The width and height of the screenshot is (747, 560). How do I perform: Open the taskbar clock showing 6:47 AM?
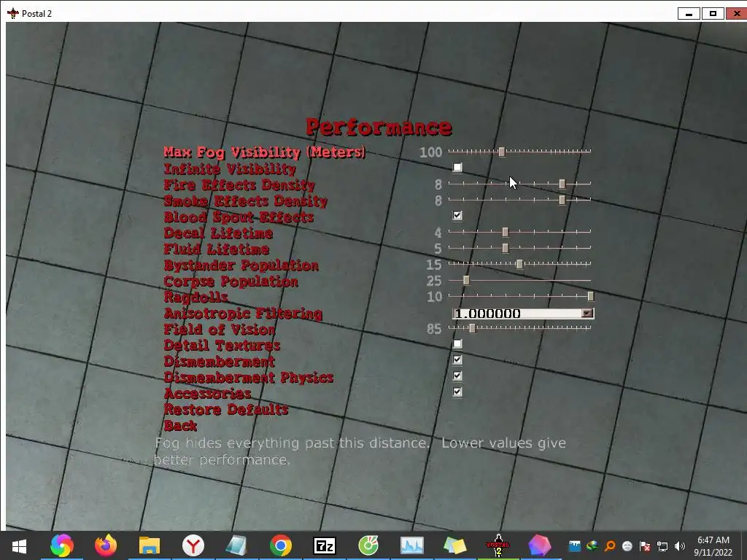tap(713, 546)
